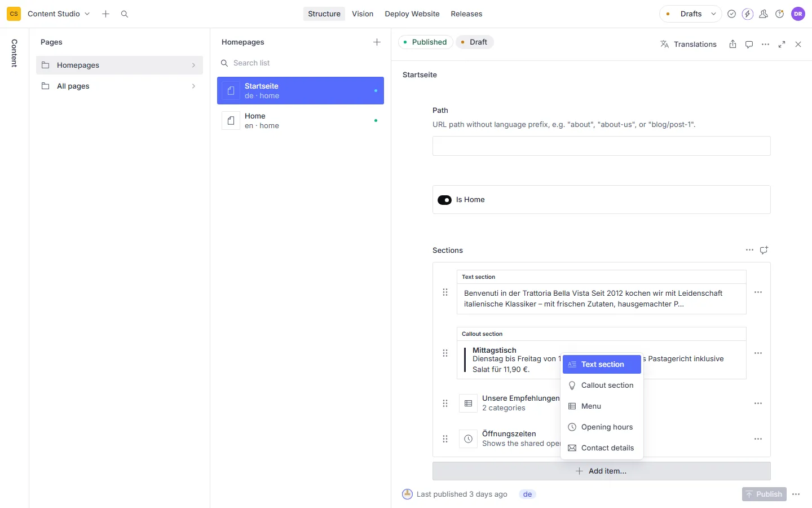Click the Publish button
The height and width of the screenshot is (508, 812).
click(764, 494)
